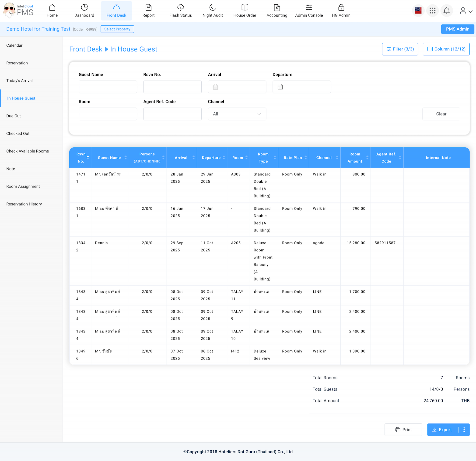Click the Select Property button
476x461 pixels.
pos(117,29)
